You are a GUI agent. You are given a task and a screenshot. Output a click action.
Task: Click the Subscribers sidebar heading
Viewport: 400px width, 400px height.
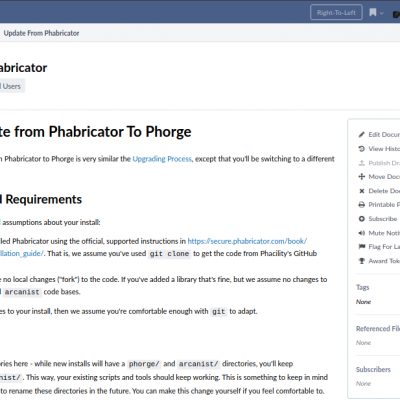(x=373, y=369)
